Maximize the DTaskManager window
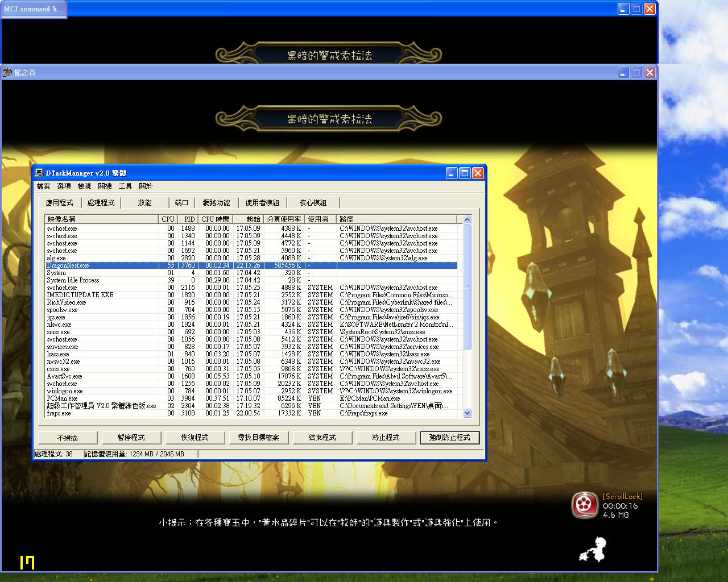The image size is (728, 582). tap(465, 173)
